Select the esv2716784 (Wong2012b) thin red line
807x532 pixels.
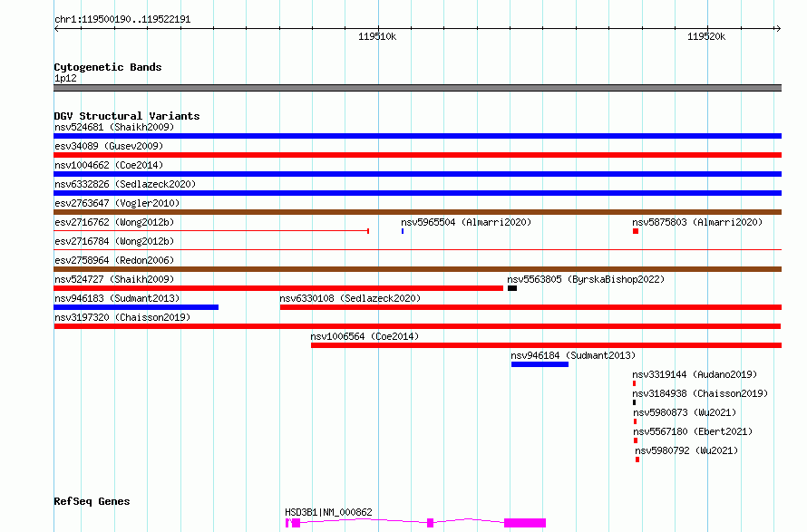(x=417, y=249)
